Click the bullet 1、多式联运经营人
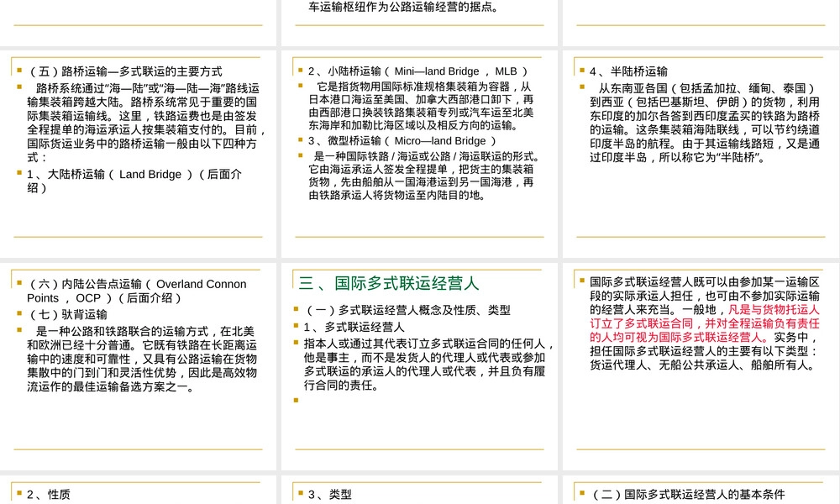Image resolution: width=840 pixels, height=504 pixels. [x=354, y=327]
